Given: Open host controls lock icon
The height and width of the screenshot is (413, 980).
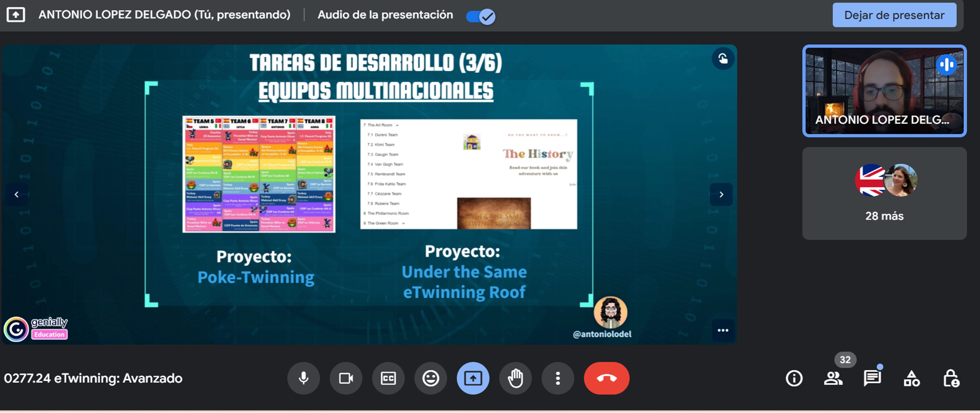Looking at the screenshot, I should [x=951, y=379].
